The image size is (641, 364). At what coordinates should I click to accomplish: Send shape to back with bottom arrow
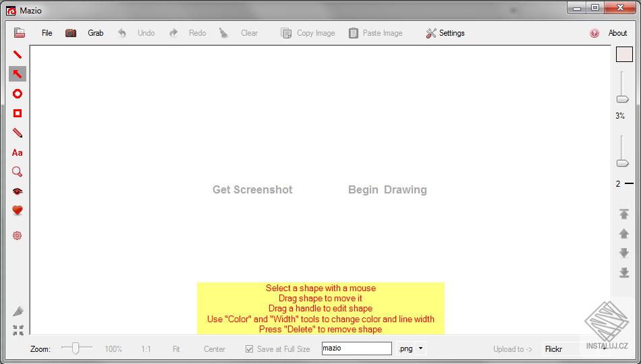tap(624, 272)
